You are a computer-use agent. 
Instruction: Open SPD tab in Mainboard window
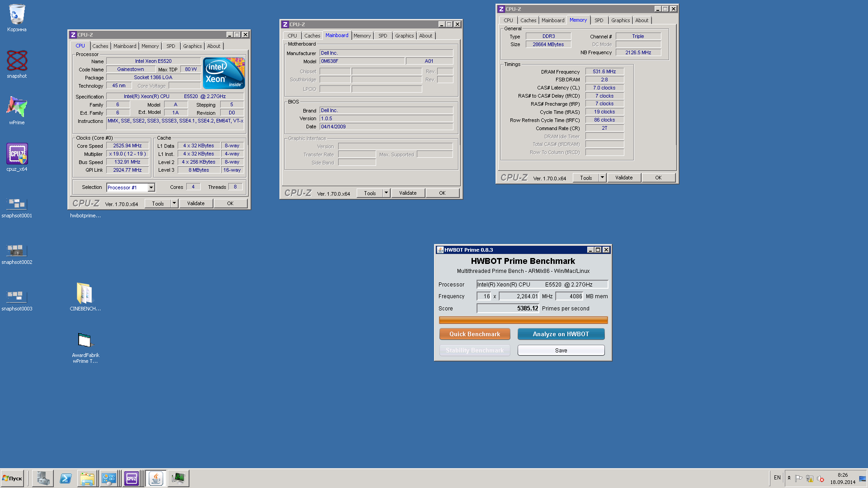(x=383, y=36)
